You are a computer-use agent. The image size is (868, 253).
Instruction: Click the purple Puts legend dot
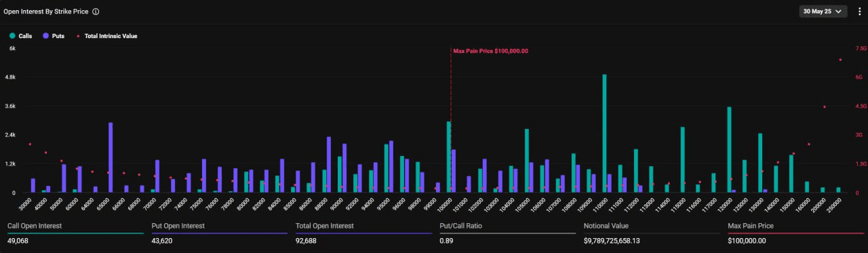(45, 36)
